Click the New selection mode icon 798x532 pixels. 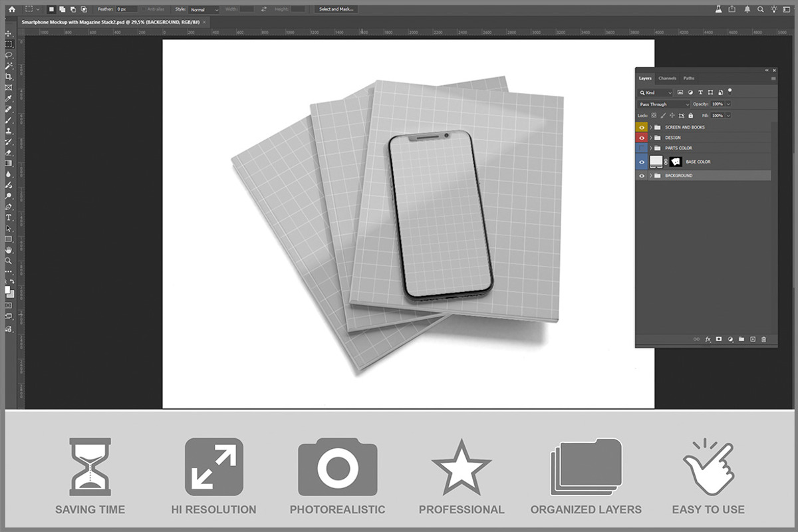click(51, 9)
